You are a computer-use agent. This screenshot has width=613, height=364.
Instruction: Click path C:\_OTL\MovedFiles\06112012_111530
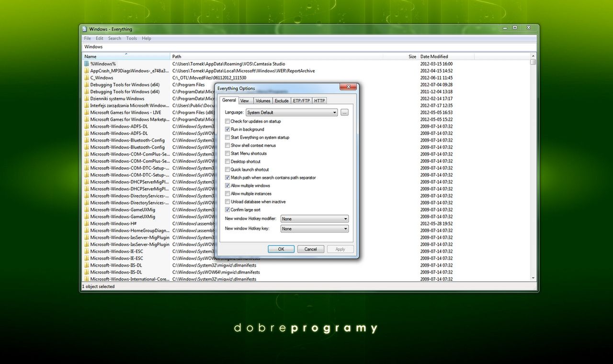point(209,77)
